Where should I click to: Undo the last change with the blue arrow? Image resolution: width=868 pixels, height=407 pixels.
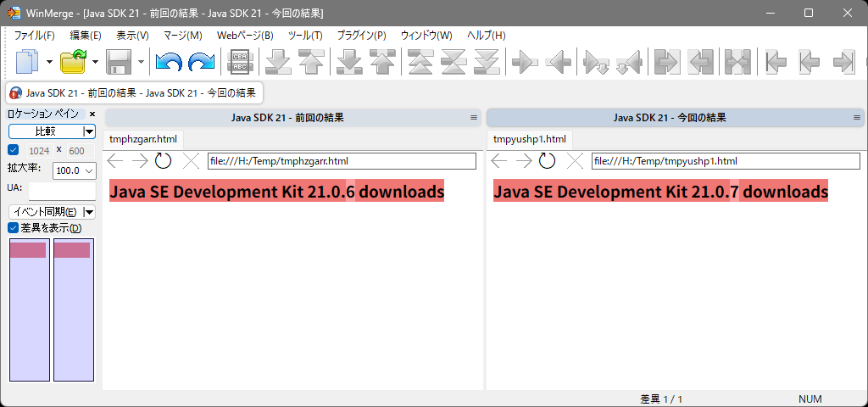169,61
